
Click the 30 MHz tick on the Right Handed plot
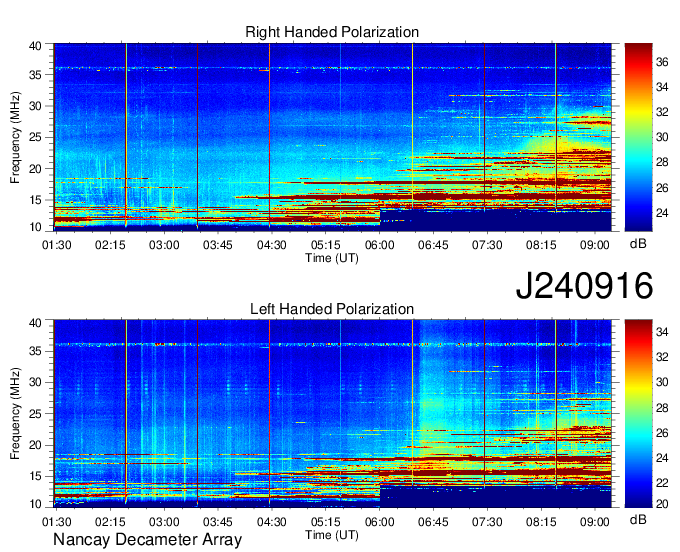[35, 106]
